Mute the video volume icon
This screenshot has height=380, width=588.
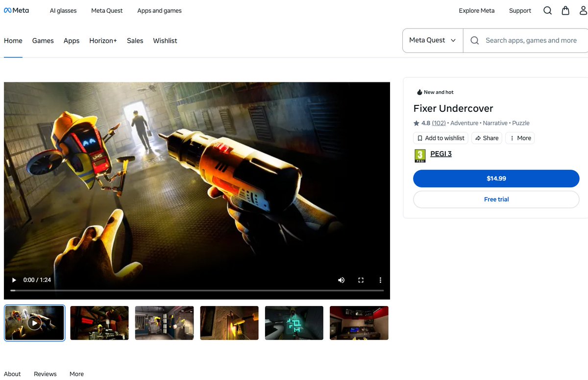click(341, 280)
